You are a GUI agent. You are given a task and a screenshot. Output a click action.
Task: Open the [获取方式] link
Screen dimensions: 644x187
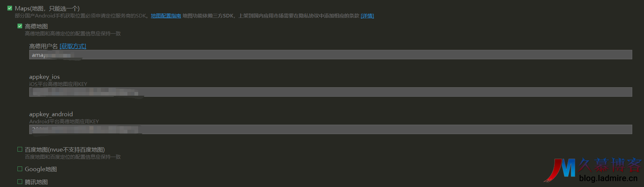click(73, 46)
